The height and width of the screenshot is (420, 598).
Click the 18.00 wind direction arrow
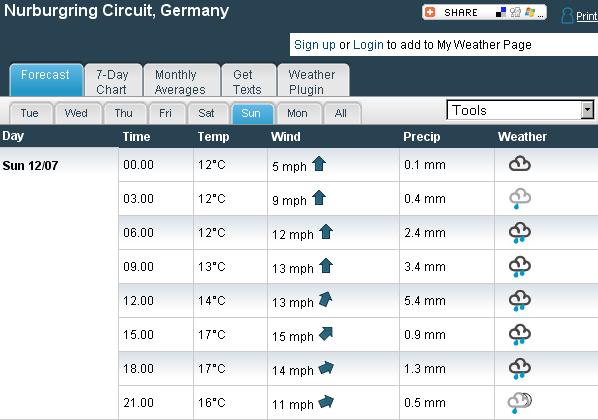[326, 368]
